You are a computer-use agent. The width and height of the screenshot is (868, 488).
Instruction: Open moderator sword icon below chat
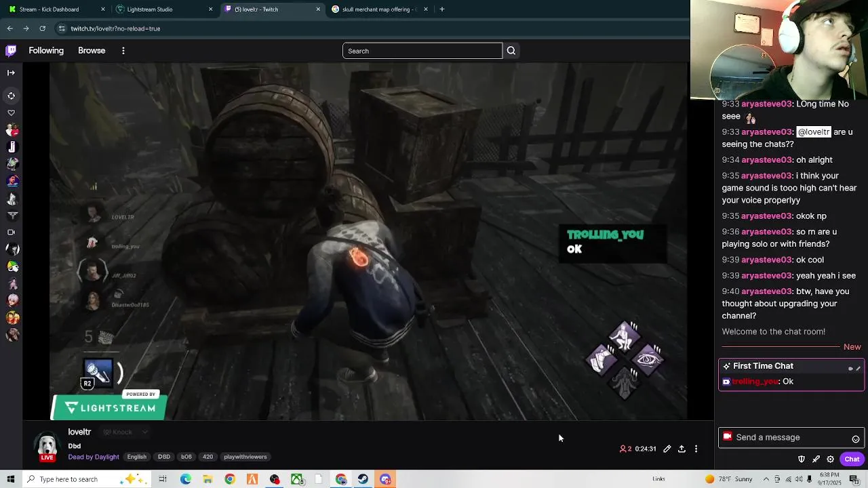point(816,459)
